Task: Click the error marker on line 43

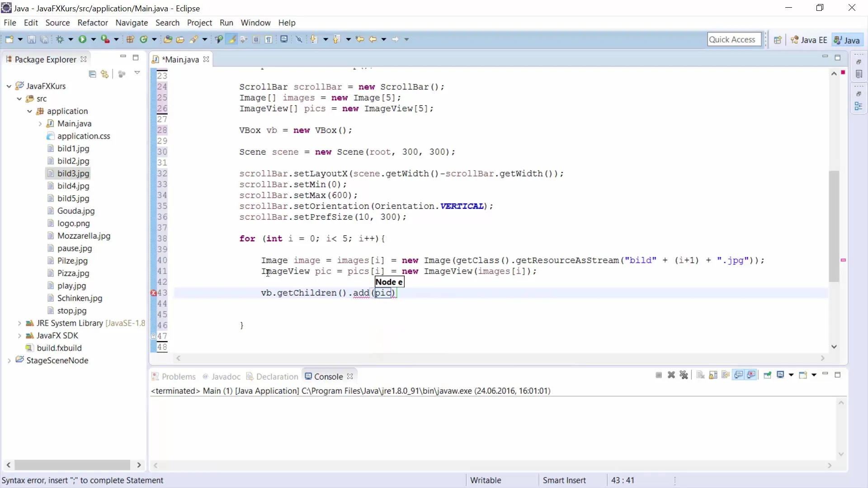Action: click(153, 293)
